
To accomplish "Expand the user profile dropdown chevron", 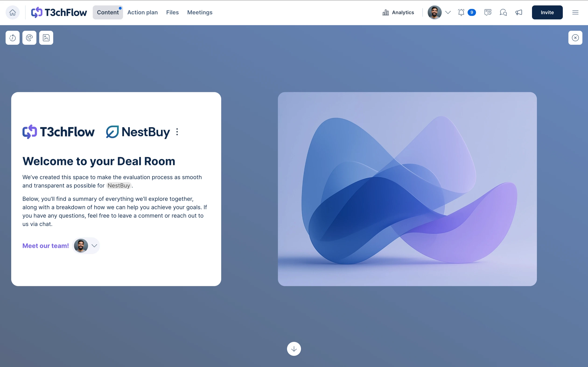I will (448, 12).
